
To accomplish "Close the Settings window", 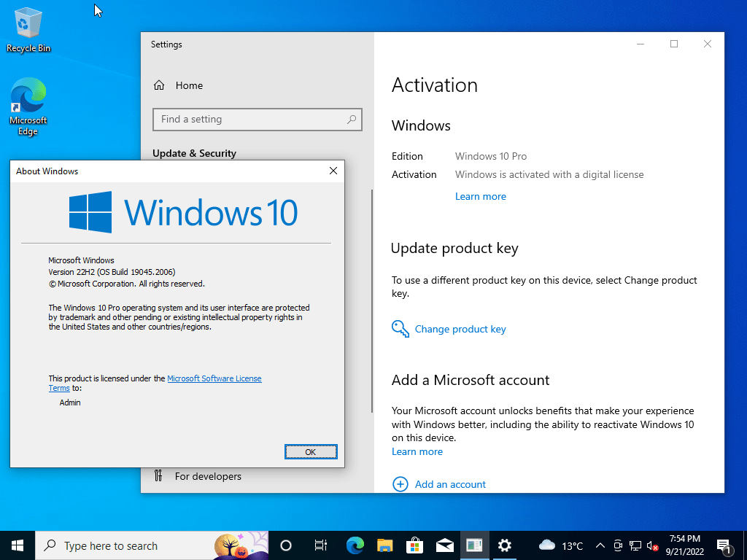I will [708, 44].
